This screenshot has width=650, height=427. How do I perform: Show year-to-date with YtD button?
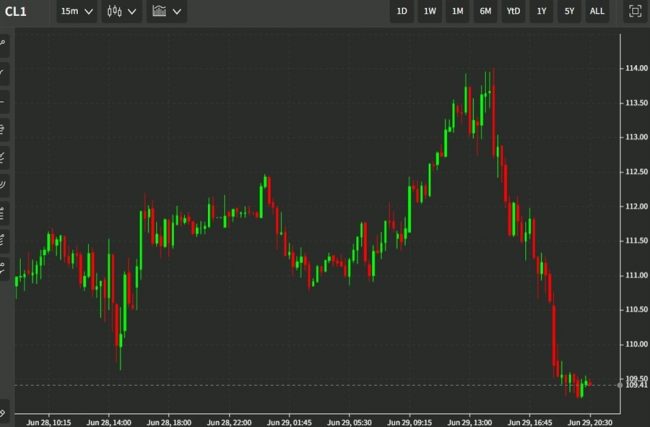(x=513, y=12)
